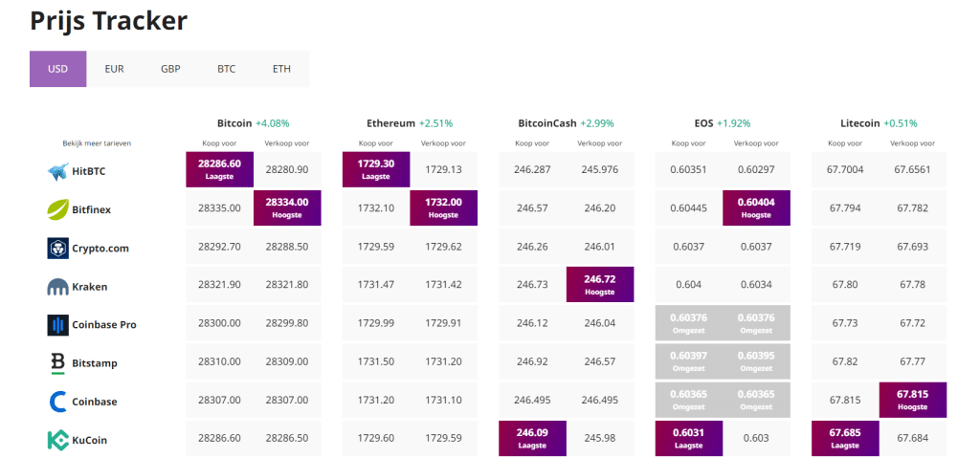The width and height of the screenshot is (980, 458).
Task: Click the Coinbase Pro exchange name
Action: click(x=103, y=325)
